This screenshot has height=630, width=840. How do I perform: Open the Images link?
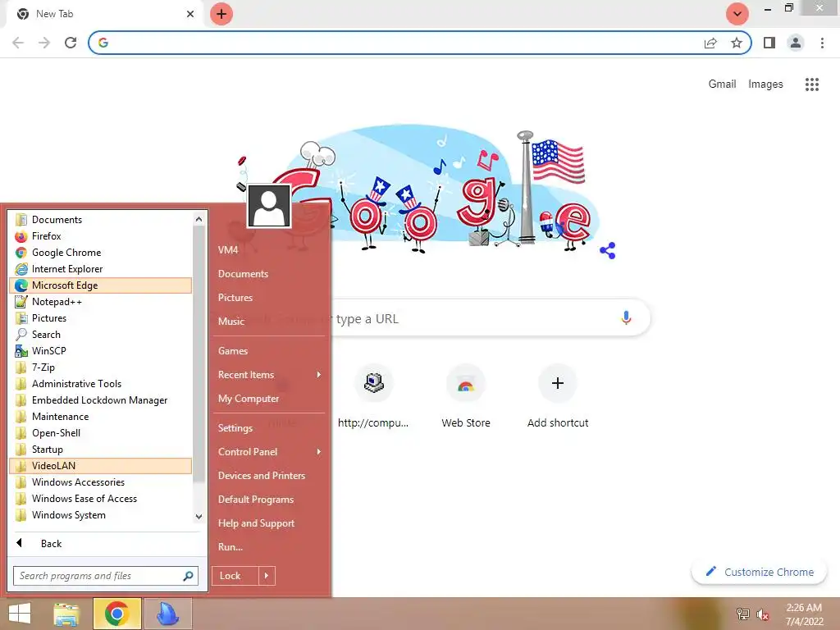(x=765, y=84)
